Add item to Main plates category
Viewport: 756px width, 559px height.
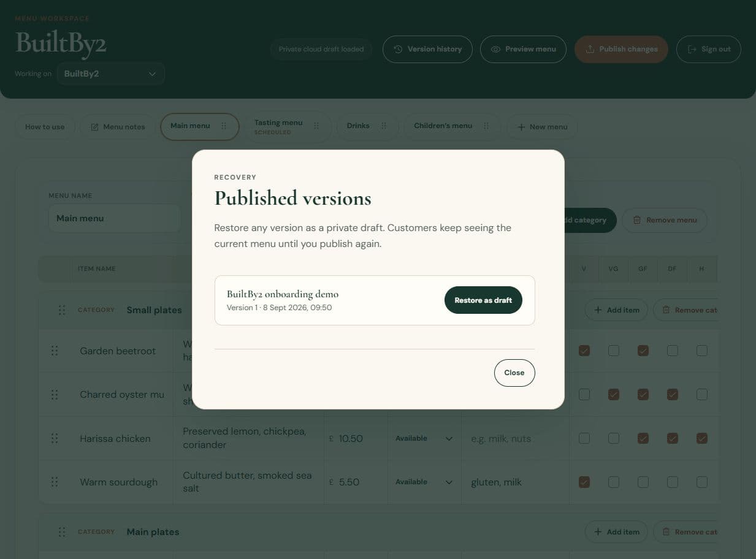[616, 532]
